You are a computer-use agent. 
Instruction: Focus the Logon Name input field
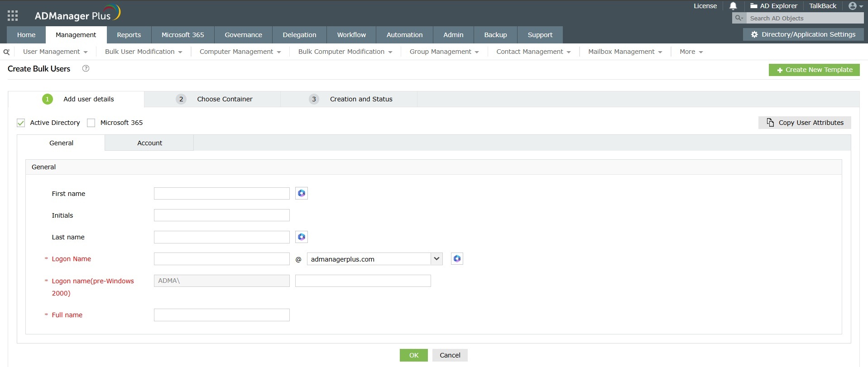pyautogui.click(x=222, y=259)
